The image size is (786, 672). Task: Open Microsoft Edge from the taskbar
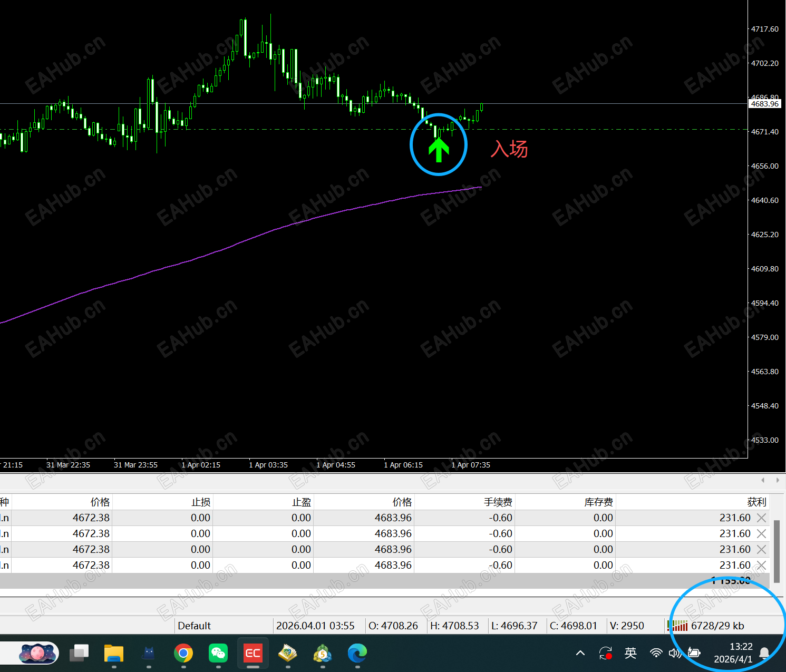pos(357,654)
